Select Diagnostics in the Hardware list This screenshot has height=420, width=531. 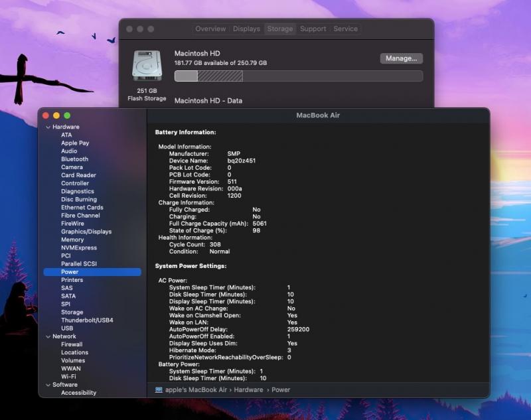(78, 192)
